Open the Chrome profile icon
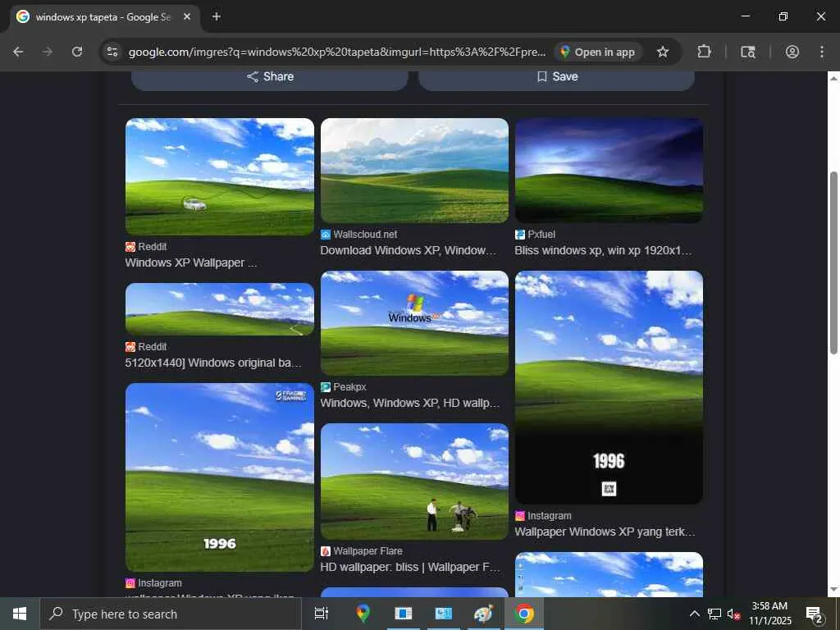The height and width of the screenshot is (630, 840). (x=792, y=52)
